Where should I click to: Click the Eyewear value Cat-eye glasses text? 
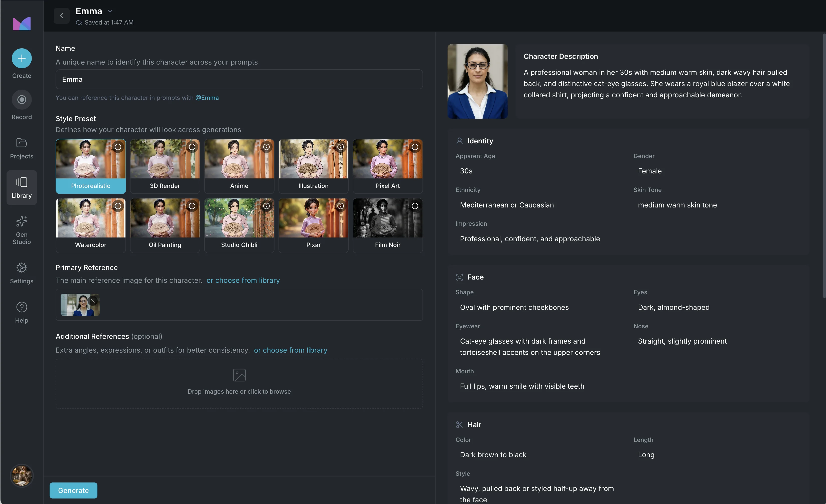[x=530, y=347]
